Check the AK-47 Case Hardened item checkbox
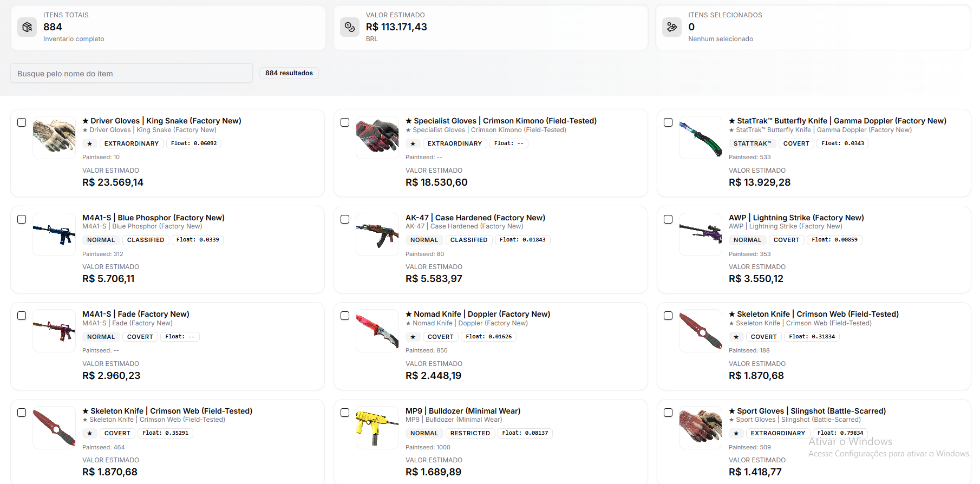This screenshot has width=980, height=484. pos(345,219)
